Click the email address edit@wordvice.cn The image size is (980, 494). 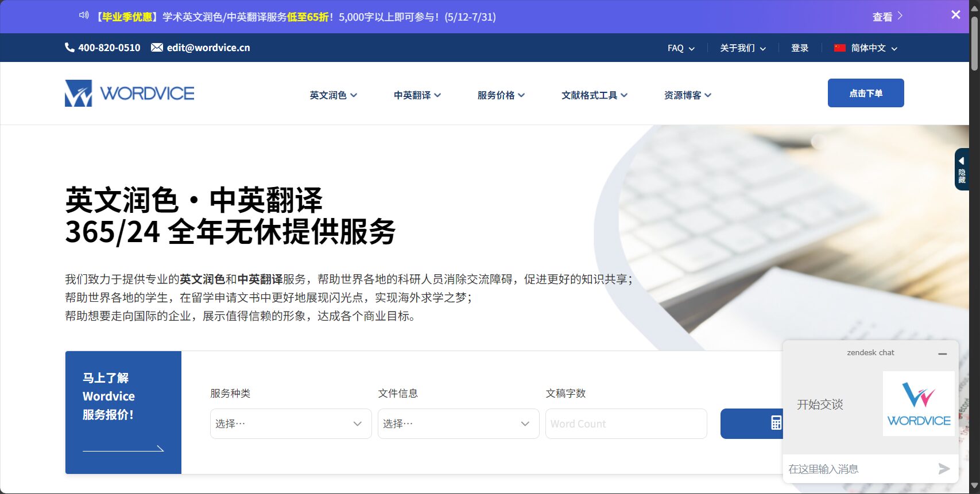coord(208,48)
